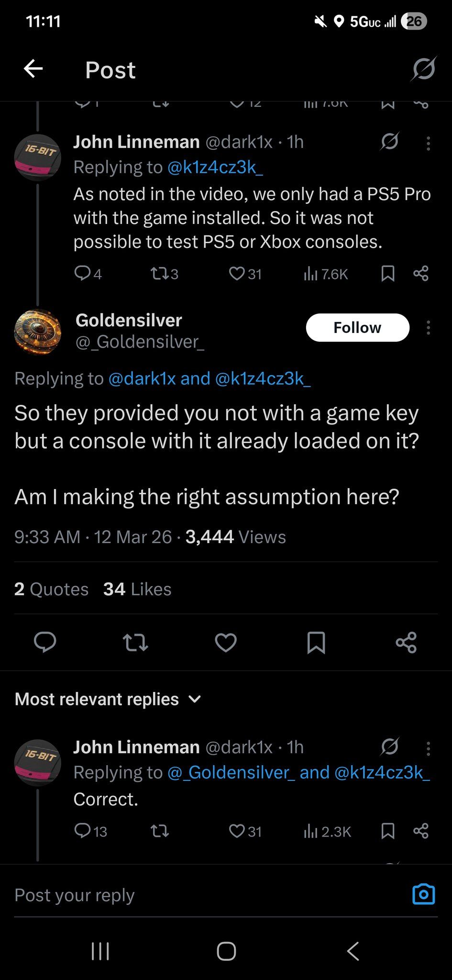Bookmark the Goldensilver post
Screen dimensions: 452x980
point(316,642)
